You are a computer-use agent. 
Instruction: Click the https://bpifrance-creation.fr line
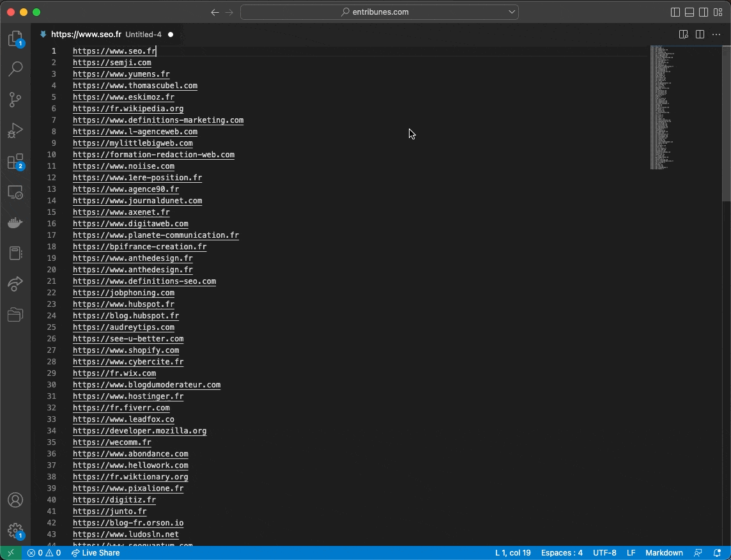140,247
